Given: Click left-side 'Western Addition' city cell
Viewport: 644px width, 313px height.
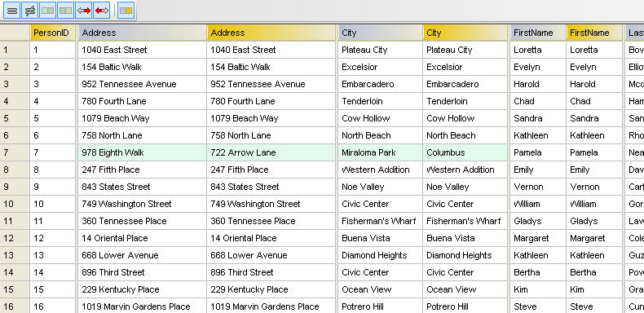Looking at the screenshot, I should pos(381,170).
